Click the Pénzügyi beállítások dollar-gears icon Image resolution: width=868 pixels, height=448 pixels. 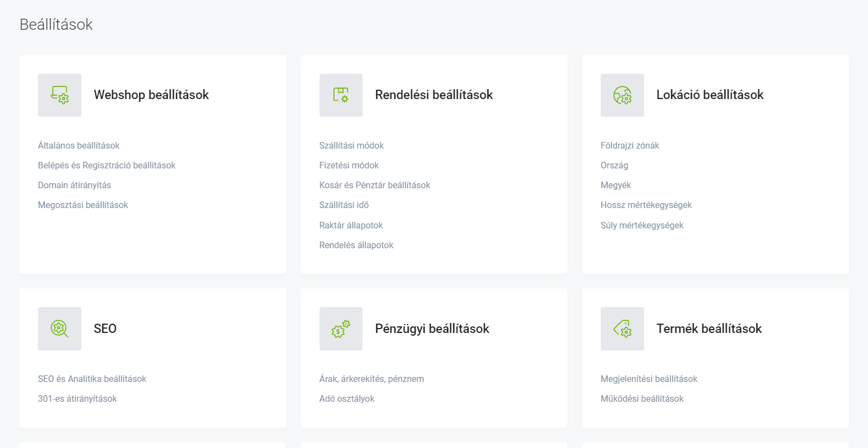341,329
